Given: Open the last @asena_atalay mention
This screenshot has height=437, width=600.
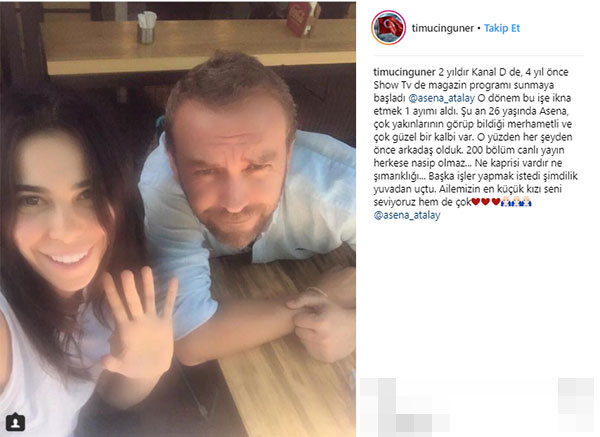Looking at the screenshot, I should click(x=407, y=215).
